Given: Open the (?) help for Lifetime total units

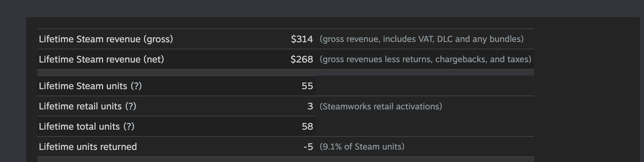Looking at the screenshot, I should click(129, 126).
